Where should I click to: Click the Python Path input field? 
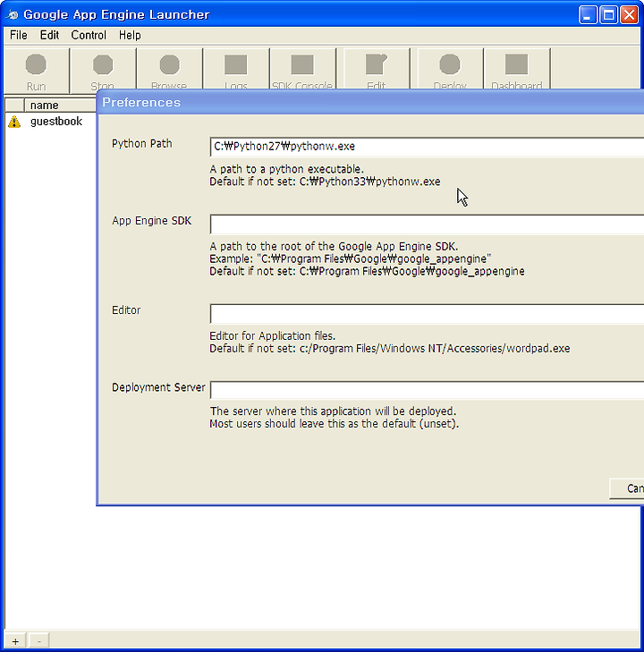click(x=427, y=147)
